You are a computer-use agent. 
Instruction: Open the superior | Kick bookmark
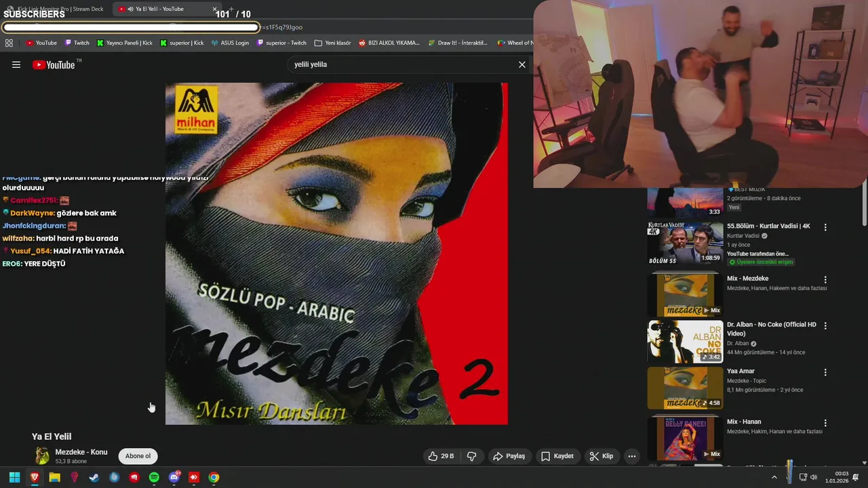(182, 43)
